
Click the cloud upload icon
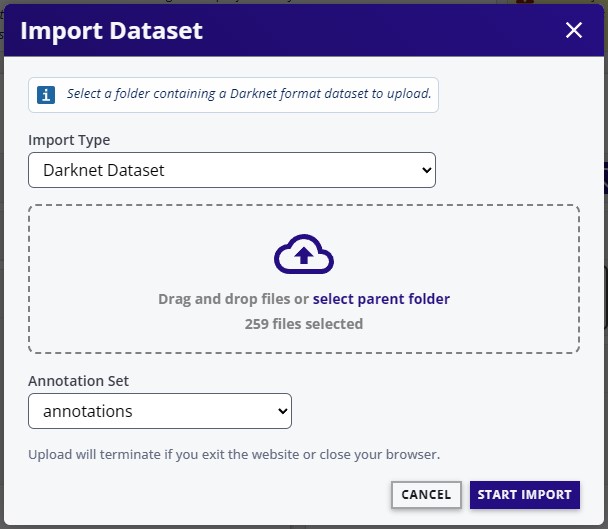304,254
